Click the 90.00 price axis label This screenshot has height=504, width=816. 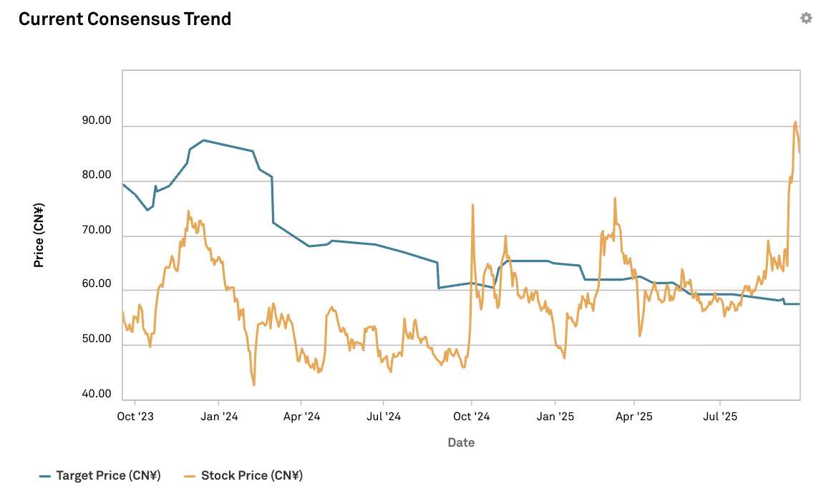97,120
